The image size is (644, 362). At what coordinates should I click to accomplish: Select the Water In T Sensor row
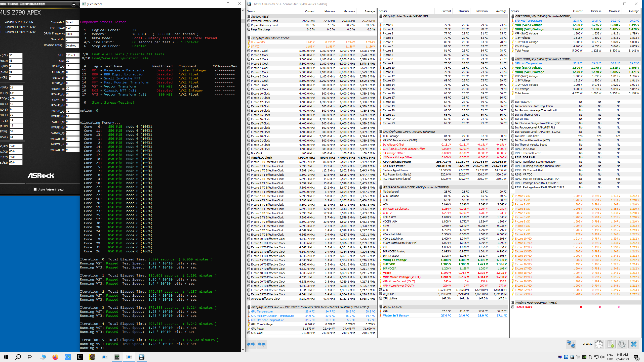pyautogui.click(x=443, y=315)
